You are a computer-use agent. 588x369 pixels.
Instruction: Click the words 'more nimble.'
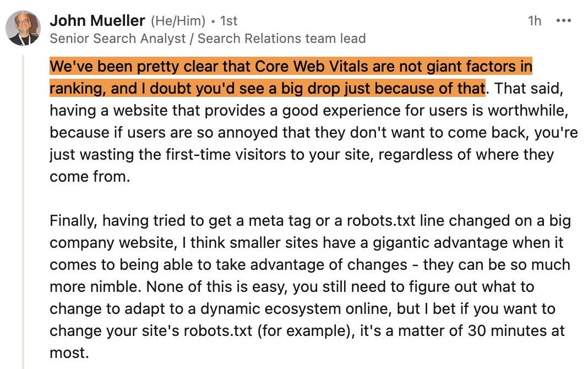point(96,287)
